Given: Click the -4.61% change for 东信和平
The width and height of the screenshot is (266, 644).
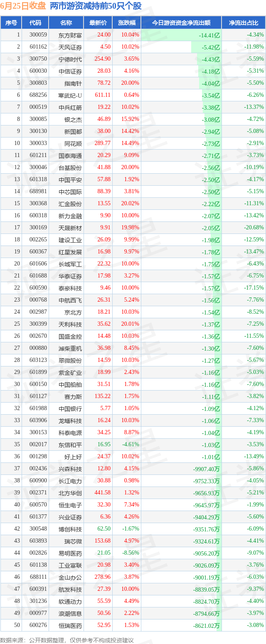Looking at the screenshot, I should pos(131,445).
